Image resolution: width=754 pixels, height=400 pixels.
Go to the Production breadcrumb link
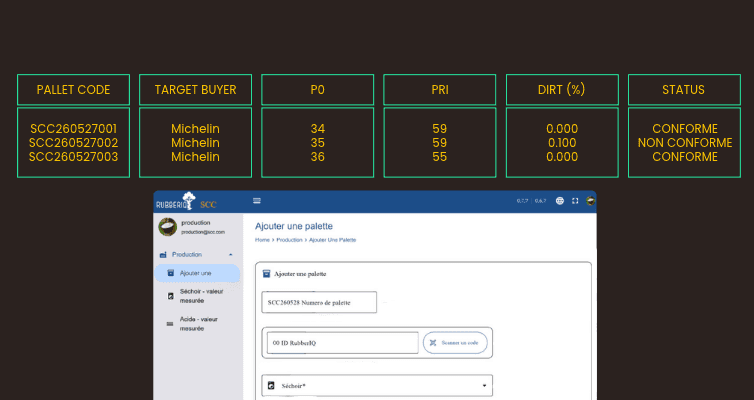289,240
